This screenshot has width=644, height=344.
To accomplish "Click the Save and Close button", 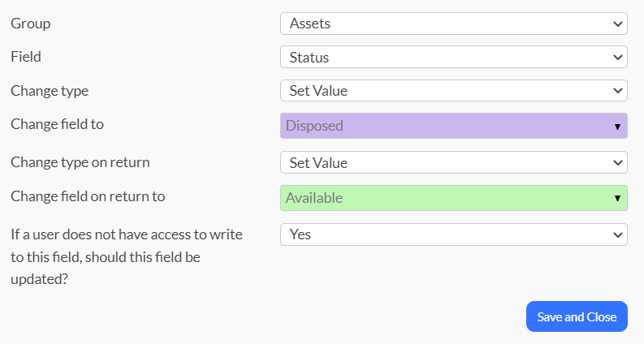I will [577, 316].
